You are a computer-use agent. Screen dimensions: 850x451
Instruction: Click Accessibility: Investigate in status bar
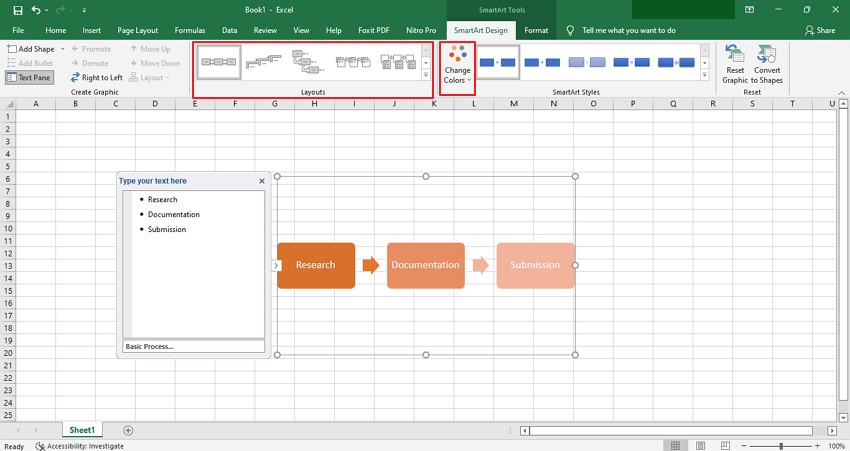pos(80,446)
